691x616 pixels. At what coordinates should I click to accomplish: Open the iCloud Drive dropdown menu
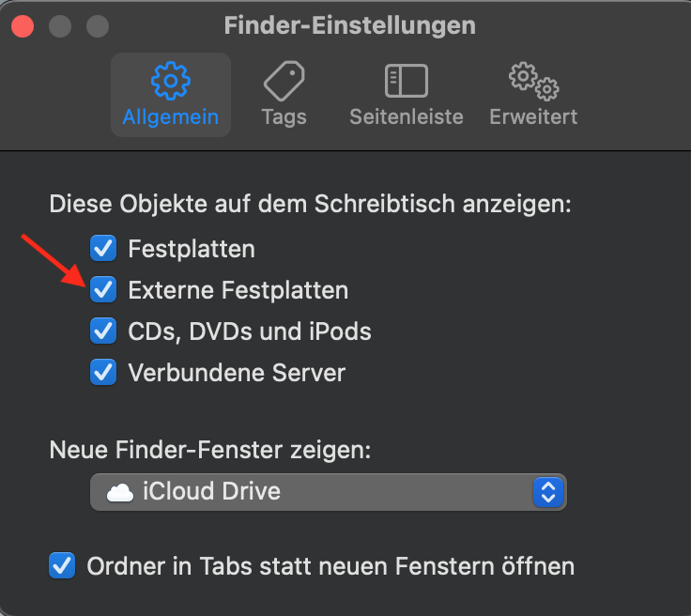tap(328, 491)
